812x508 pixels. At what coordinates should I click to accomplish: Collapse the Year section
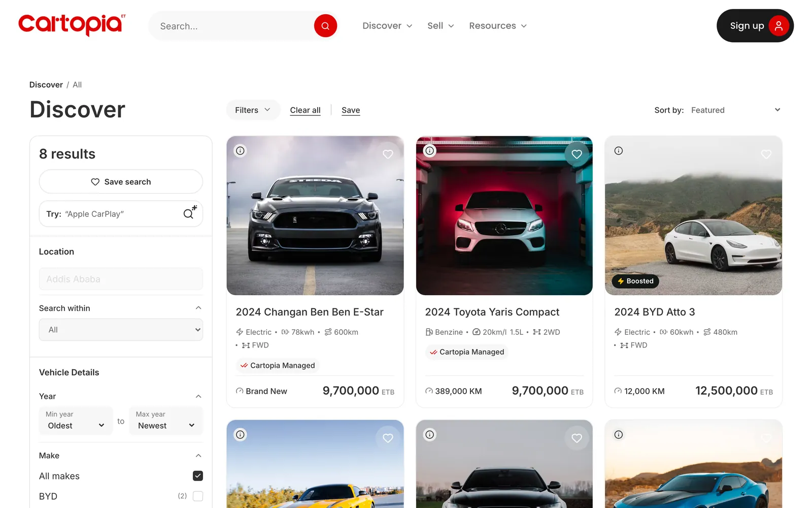click(198, 396)
